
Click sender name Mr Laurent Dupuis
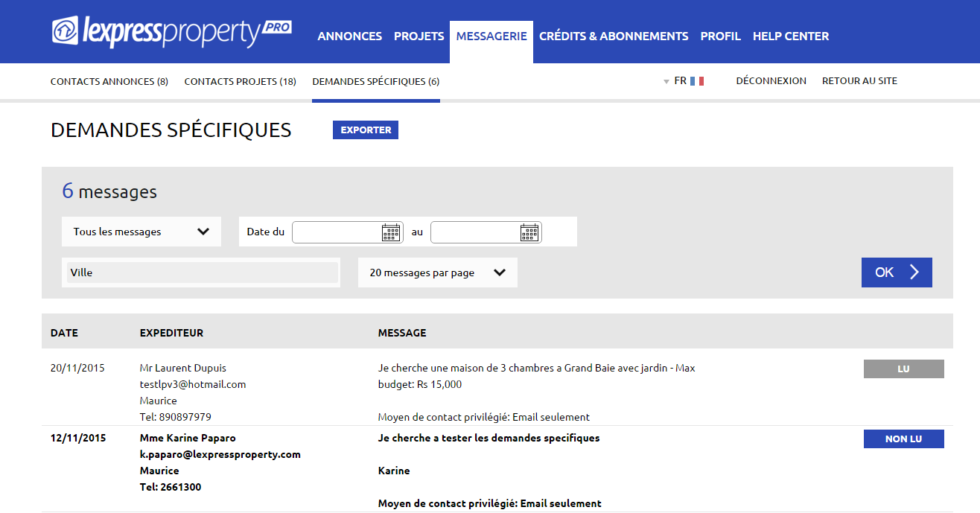183,368
